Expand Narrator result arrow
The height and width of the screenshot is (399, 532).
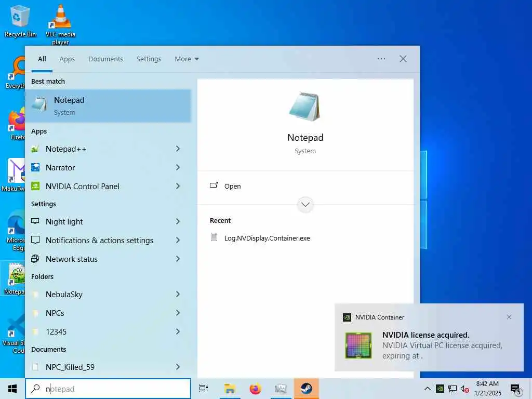pyautogui.click(x=178, y=167)
